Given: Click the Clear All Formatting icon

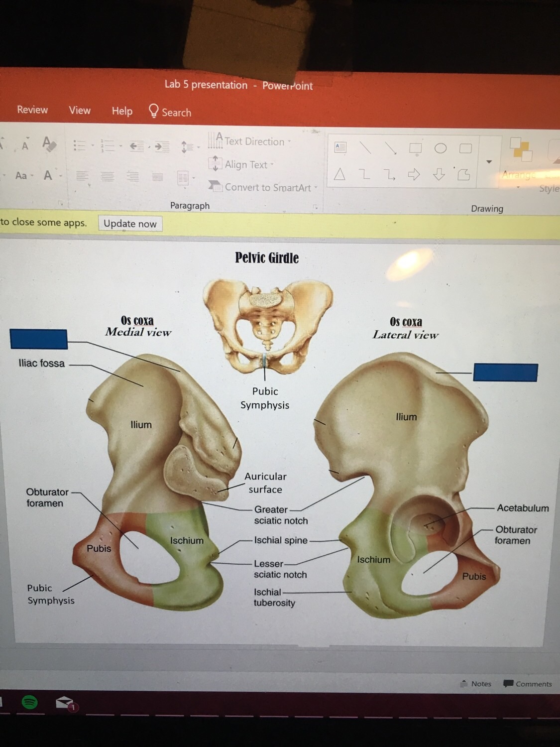Looking at the screenshot, I should [x=48, y=144].
